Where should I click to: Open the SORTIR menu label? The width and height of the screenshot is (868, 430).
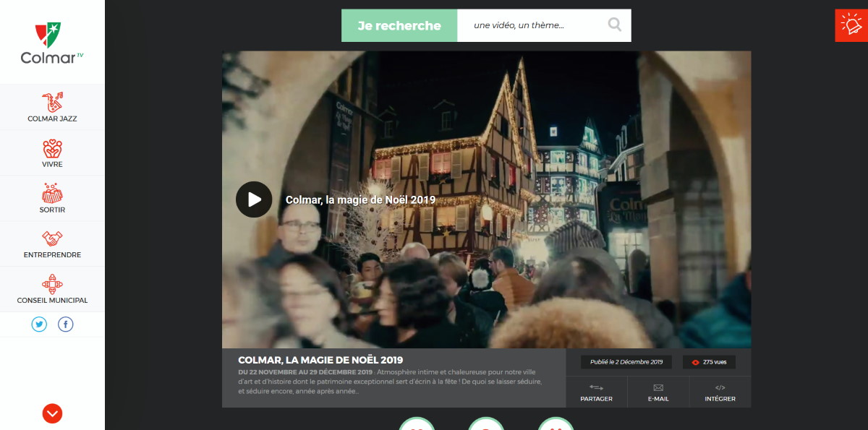(x=52, y=210)
